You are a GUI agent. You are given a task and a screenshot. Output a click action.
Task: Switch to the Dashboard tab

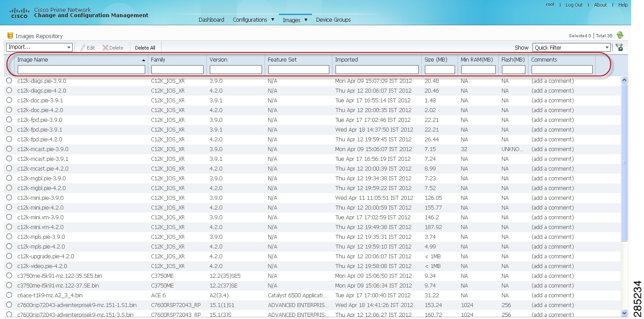211,19
